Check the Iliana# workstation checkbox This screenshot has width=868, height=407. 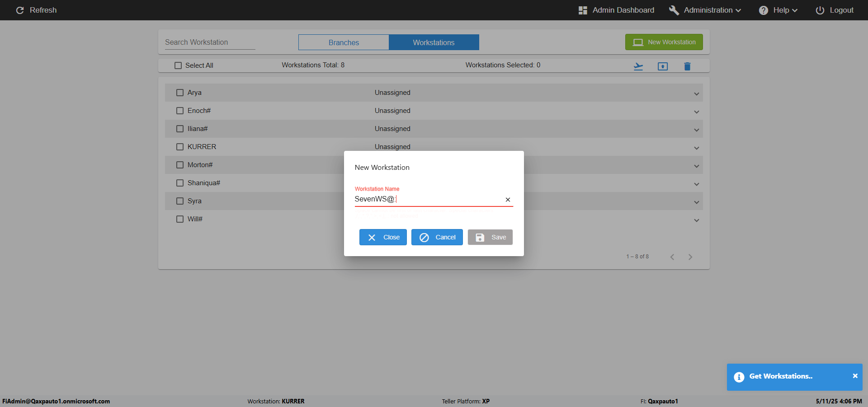pyautogui.click(x=180, y=129)
